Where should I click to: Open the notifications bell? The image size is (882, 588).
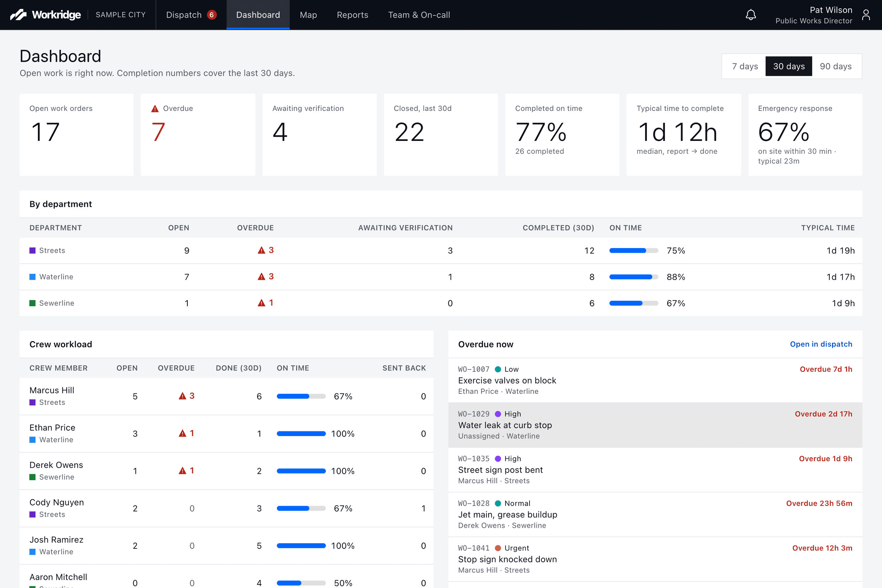[751, 14]
